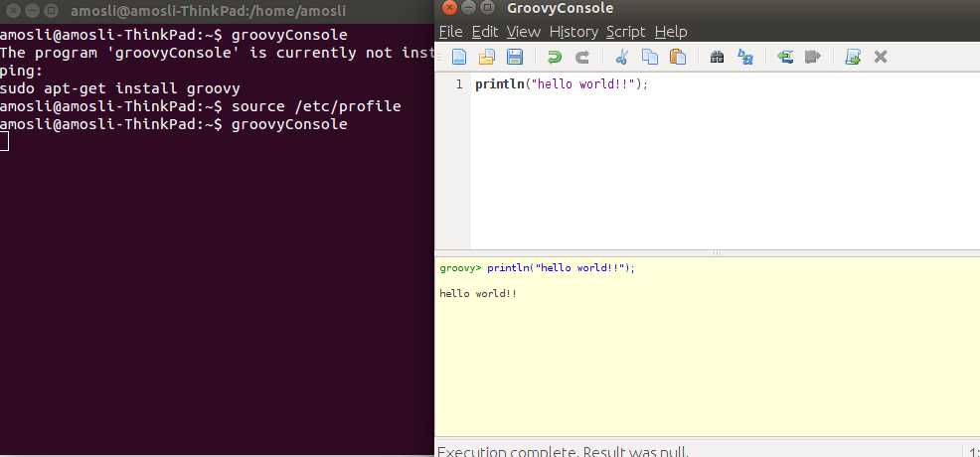Image resolution: width=980 pixels, height=457 pixels.
Task: Click the 'groovy>' echoed command line in output
Action: [537, 268]
